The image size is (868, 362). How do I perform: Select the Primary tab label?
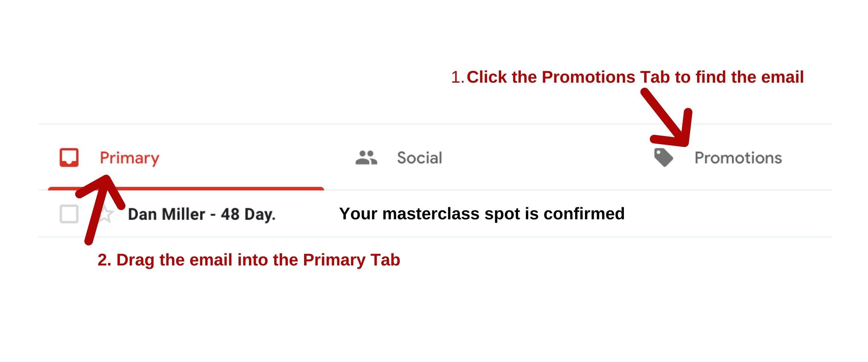click(x=129, y=158)
